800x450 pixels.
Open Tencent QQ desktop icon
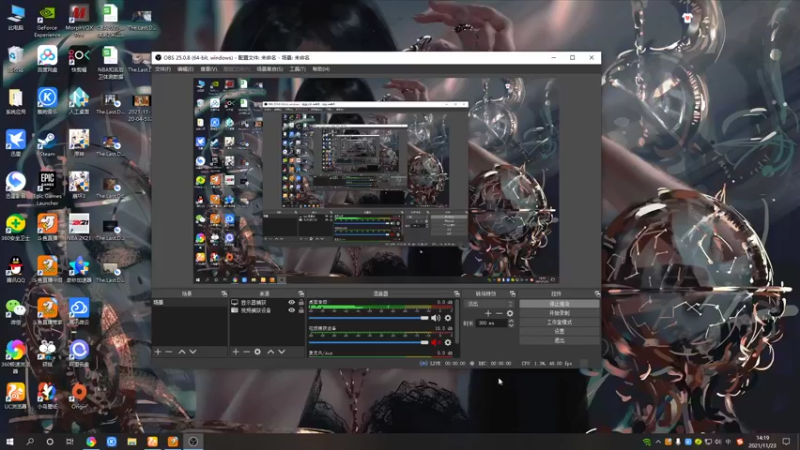click(15, 269)
